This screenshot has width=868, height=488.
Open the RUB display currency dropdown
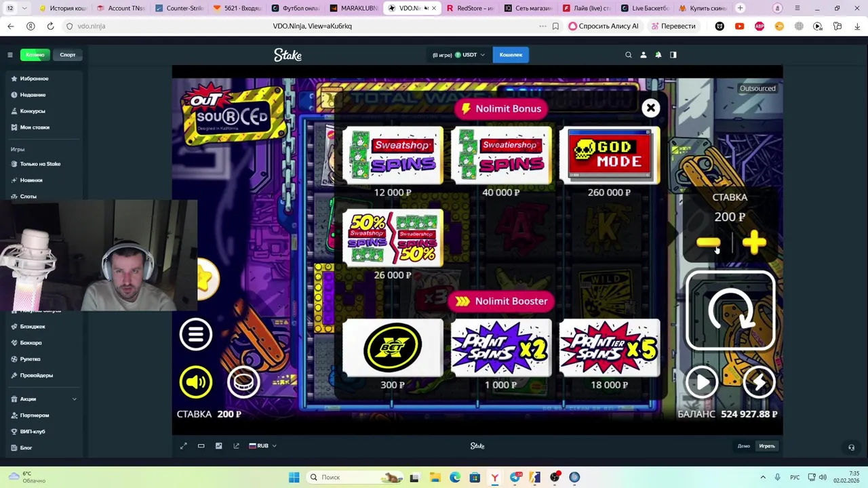263,446
